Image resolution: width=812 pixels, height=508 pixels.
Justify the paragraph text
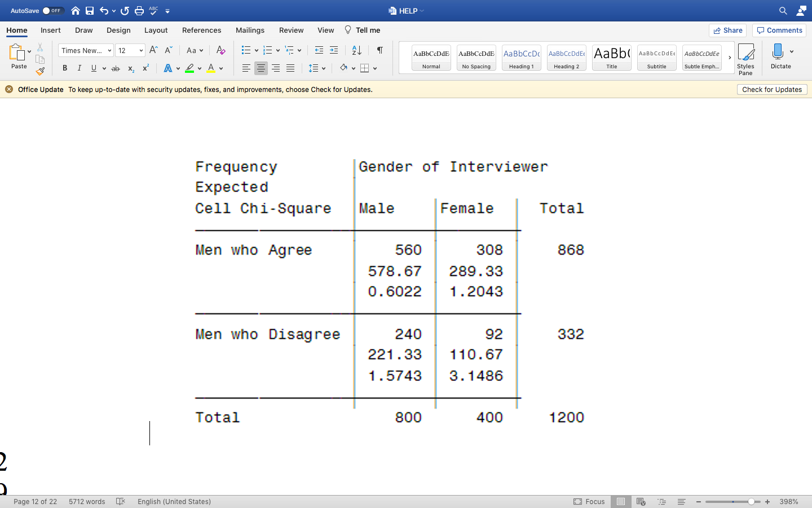(x=290, y=68)
